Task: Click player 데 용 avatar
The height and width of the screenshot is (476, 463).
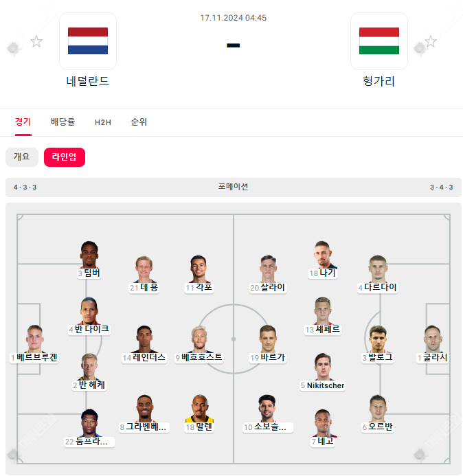Action: pyautogui.click(x=144, y=269)
